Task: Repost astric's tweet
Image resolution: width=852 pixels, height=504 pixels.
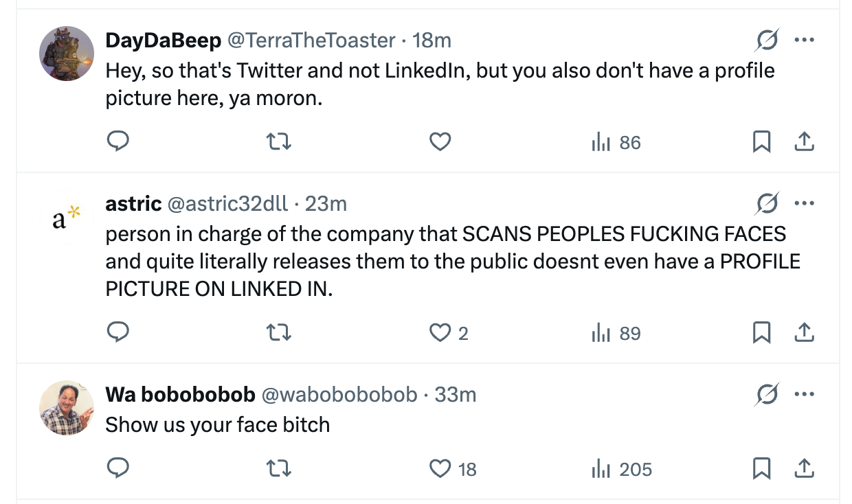Action: (278, 333)
